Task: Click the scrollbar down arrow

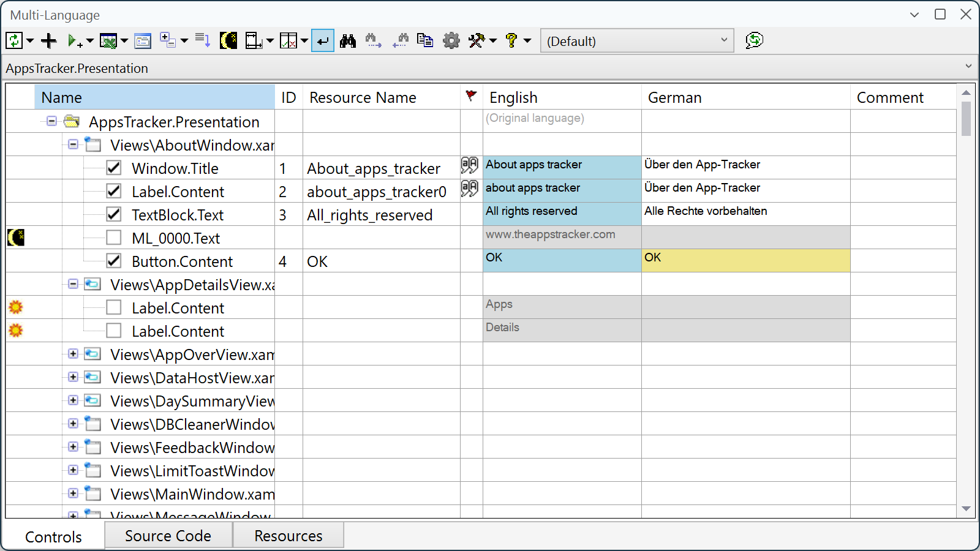Action: coord(966,509)
